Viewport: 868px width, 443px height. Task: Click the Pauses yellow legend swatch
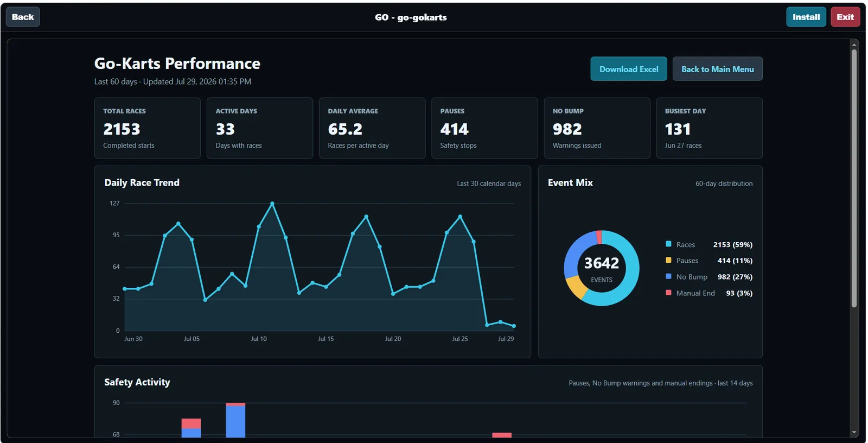click(668, 261)
